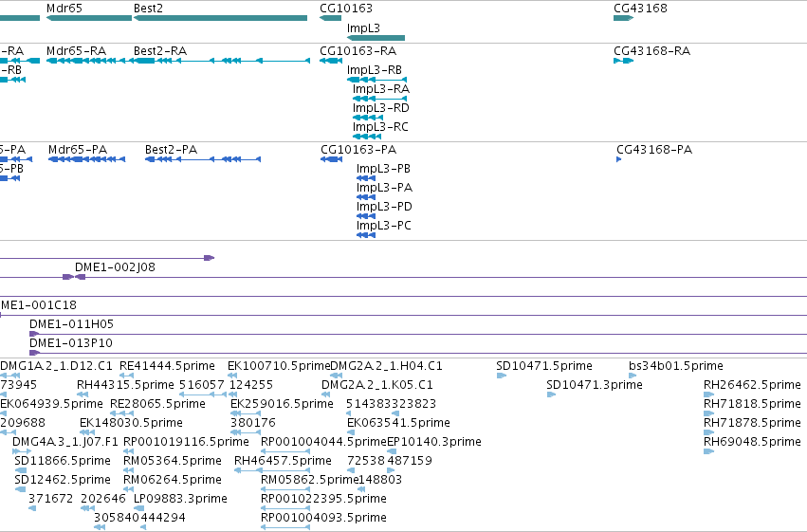The width and height of the screenshot is (807, 532).
Task: Click EST alignment 487159
Action: tap(410, 461)
